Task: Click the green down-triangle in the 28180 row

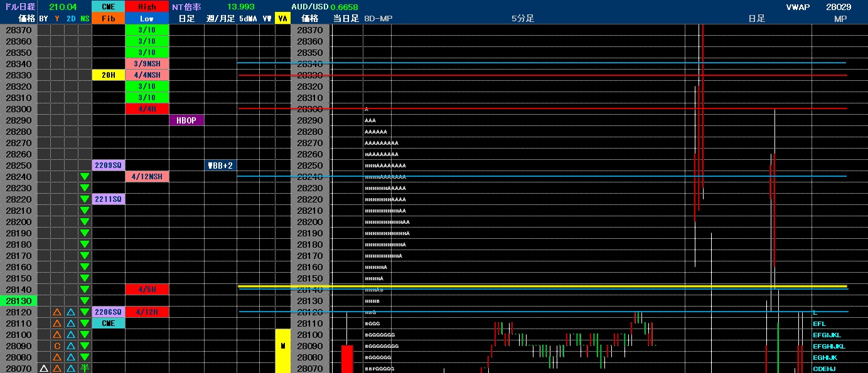Action: [x=85, y=244]
